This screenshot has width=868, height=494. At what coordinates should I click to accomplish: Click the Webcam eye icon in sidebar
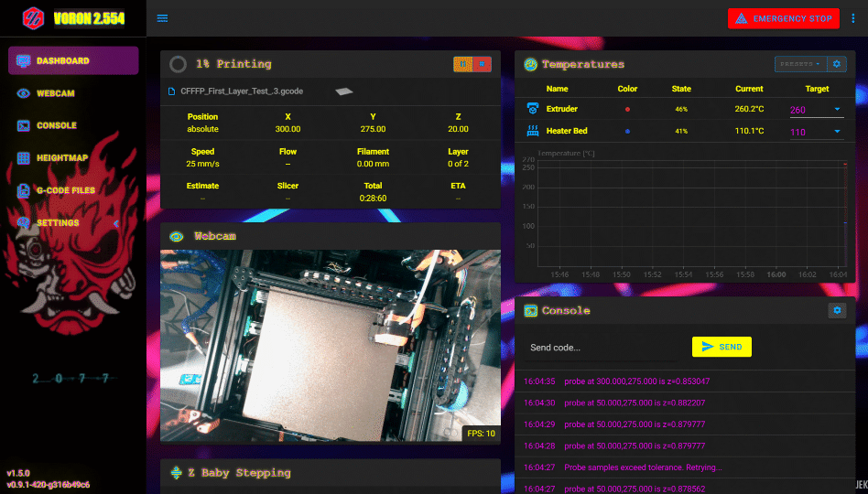tap(23, 93)
